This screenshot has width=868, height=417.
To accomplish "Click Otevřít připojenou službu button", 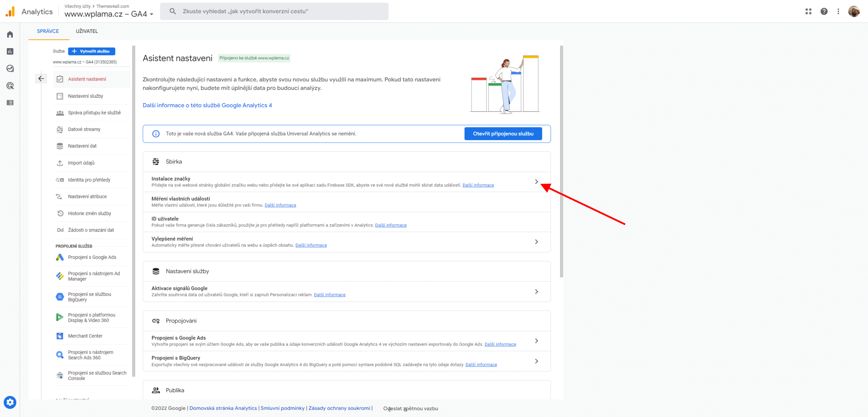I will pos(503,134).
